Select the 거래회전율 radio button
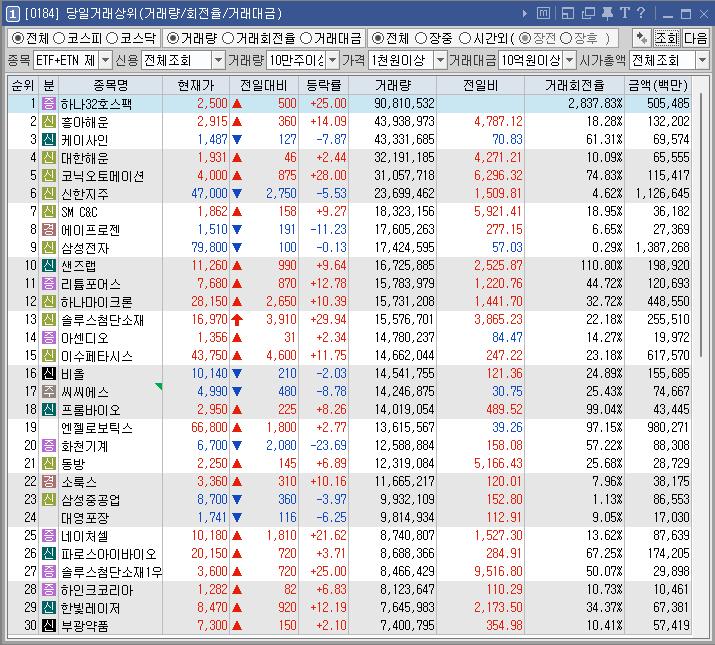 click(x=228, y=38)
